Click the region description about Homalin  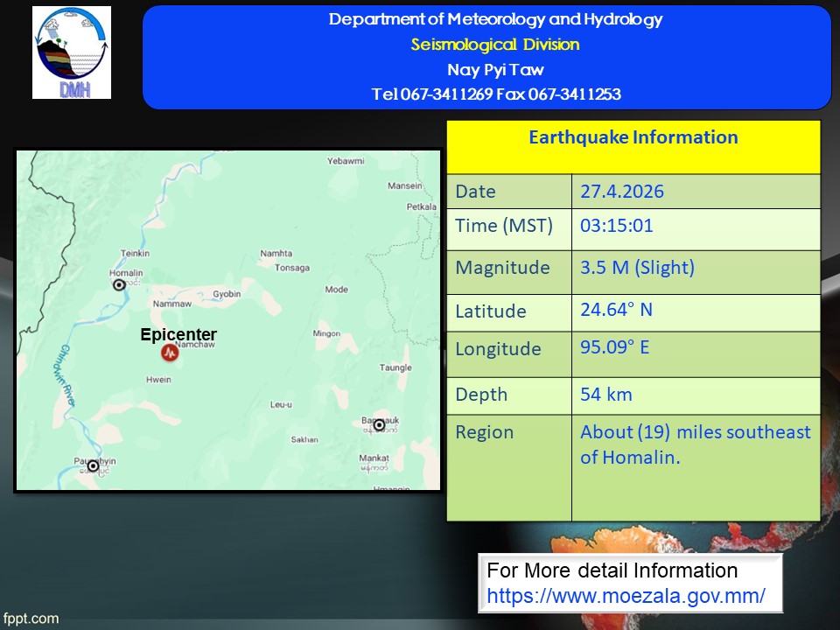pyautogui.click(x=695, y=444)
